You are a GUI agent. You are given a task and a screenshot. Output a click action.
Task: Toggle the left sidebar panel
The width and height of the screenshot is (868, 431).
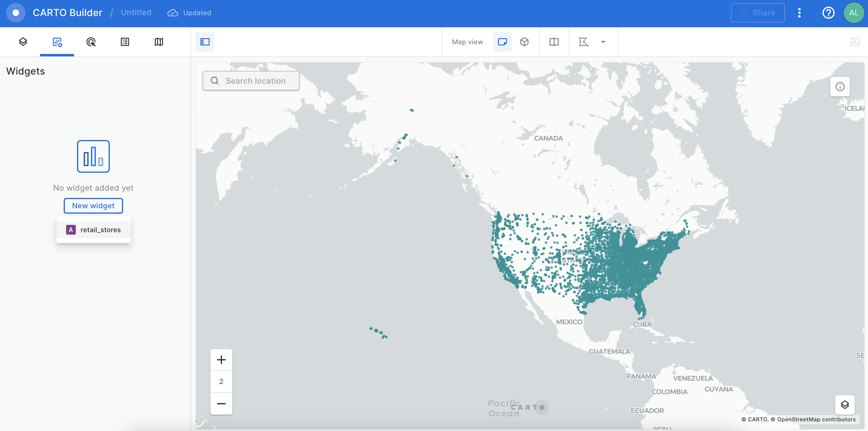(205, 42)
